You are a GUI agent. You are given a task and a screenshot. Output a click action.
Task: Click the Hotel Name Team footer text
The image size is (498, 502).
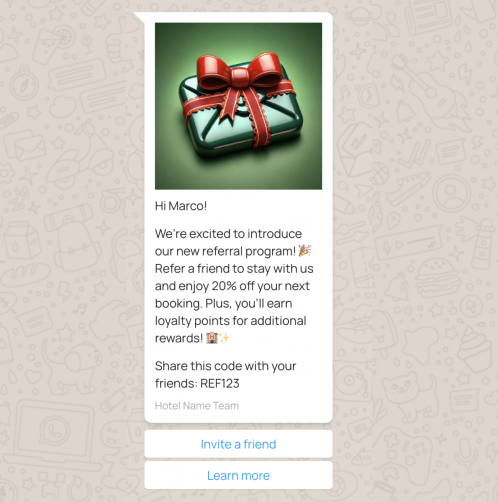197,406
